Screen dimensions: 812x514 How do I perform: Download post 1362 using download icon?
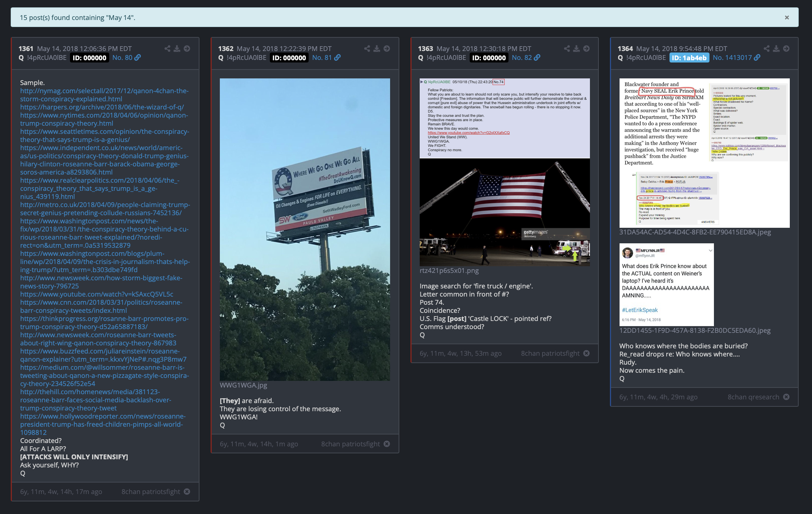377,48
